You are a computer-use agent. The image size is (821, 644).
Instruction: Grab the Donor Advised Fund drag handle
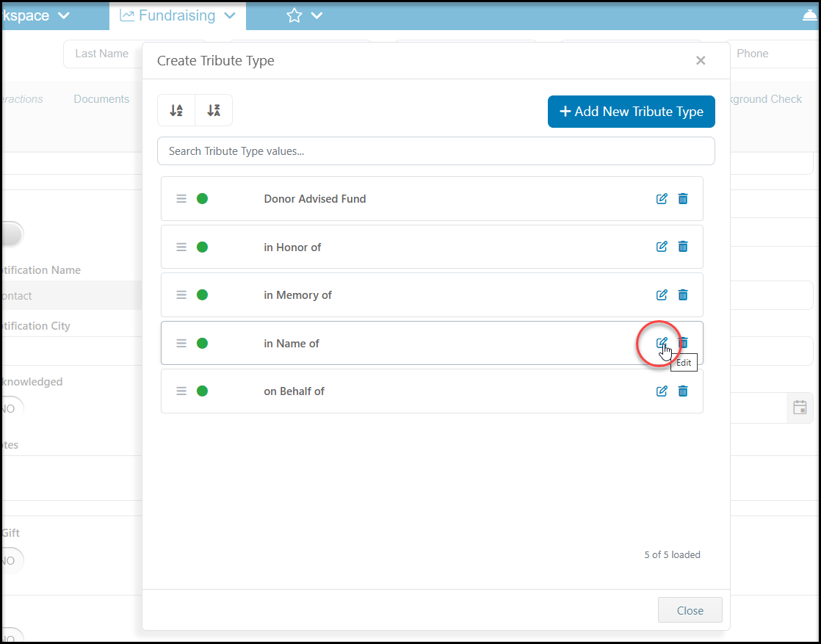click(x=181, y=198)
